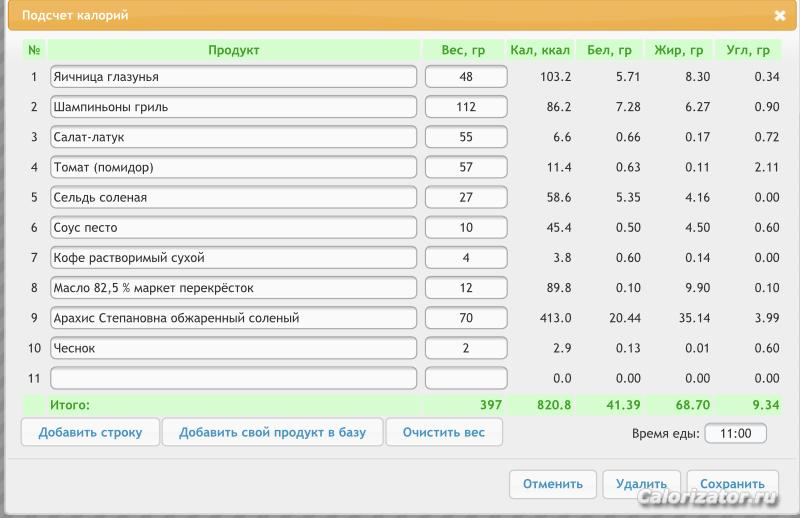Select the weight field showing 112
This screenshot has width=800, height=518.
[x=466, y=107]
